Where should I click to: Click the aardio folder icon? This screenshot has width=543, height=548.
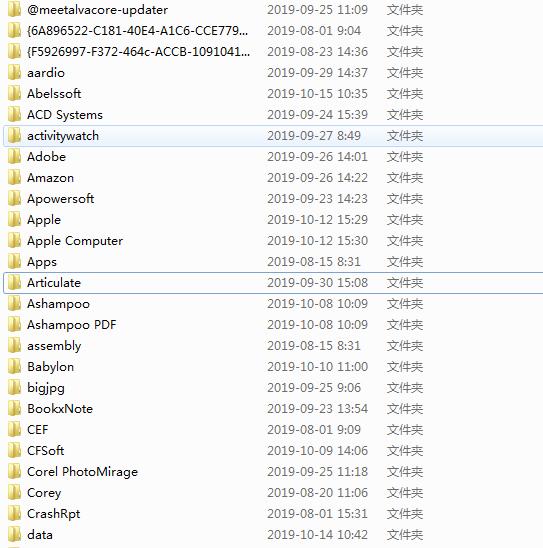[14, 73]
